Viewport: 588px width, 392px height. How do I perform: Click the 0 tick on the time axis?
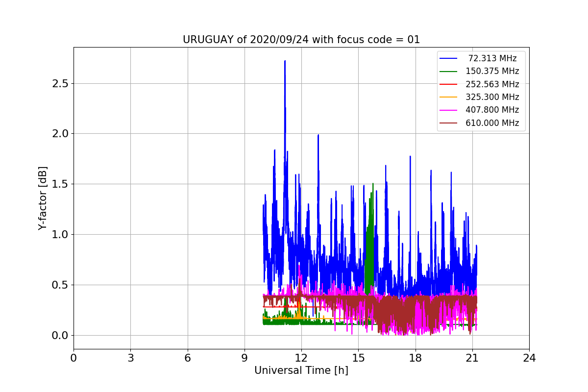pos(73,358)
